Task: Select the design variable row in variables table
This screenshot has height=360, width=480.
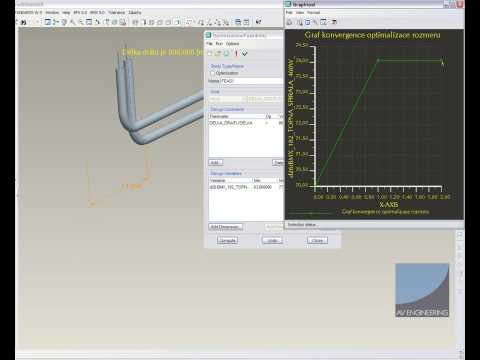Action: pyautogui.click(x=246, y=187)
